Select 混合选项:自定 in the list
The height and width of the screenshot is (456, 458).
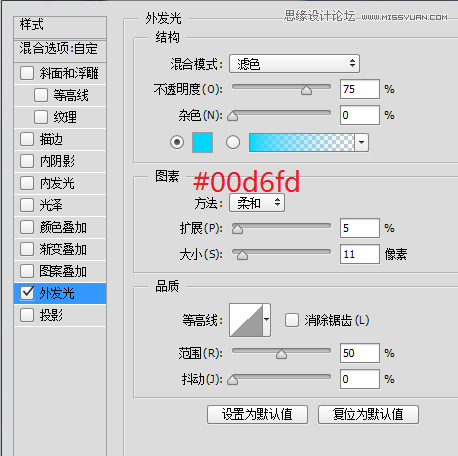click(60, 51)
